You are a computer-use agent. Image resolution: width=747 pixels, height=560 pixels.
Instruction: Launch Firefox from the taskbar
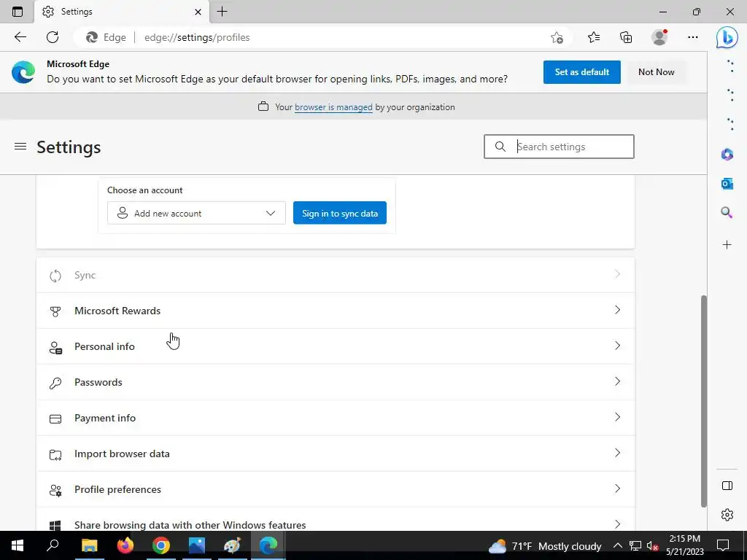125,545
